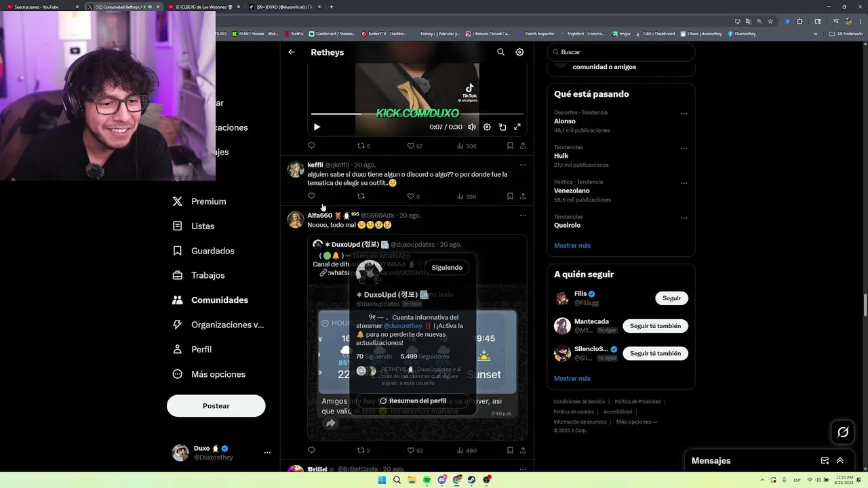This screenshot has height=488, width=868.
Task: Open Listas in the sidebar
Action: 193,226
